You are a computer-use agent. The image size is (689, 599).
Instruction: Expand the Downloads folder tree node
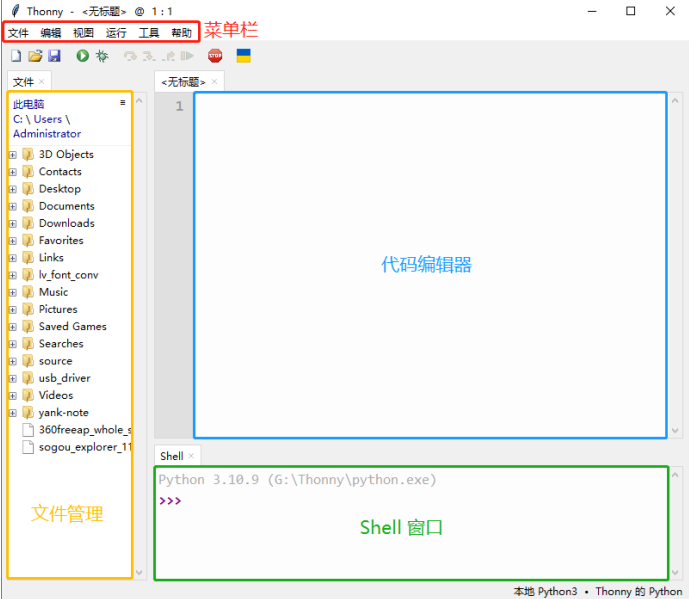13,223
